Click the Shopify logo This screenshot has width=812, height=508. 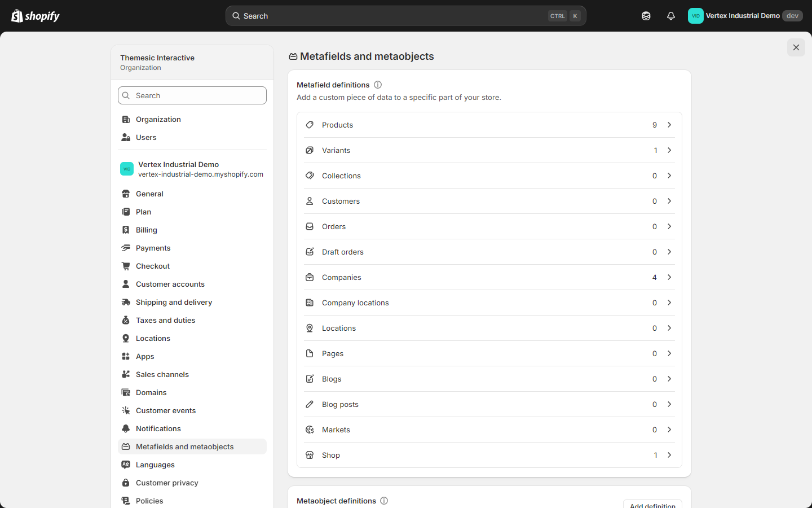pyautogui.click(x=36, y=16)
